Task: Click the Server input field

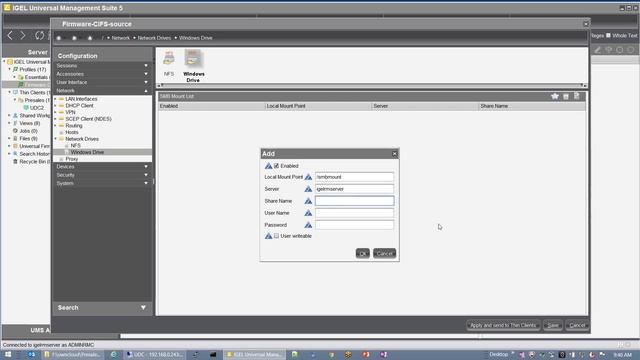Action: [354, 189]
